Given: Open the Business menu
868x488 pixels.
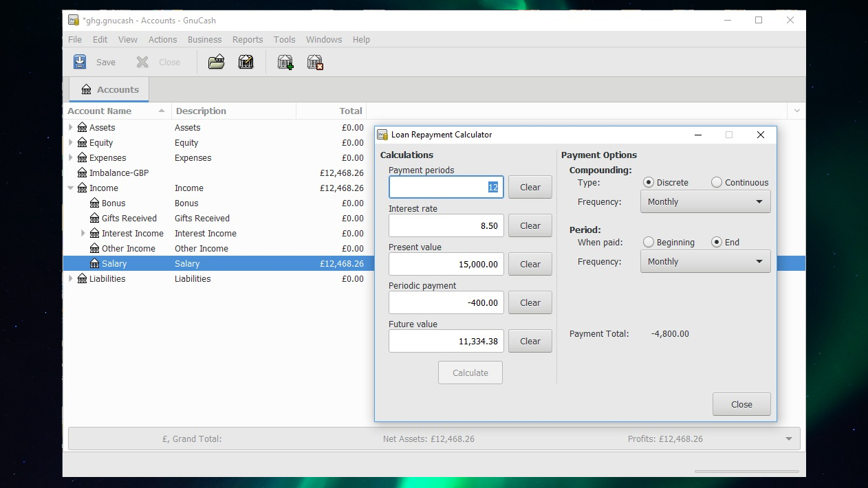Looking at the screenshot, I should [204, 39].
